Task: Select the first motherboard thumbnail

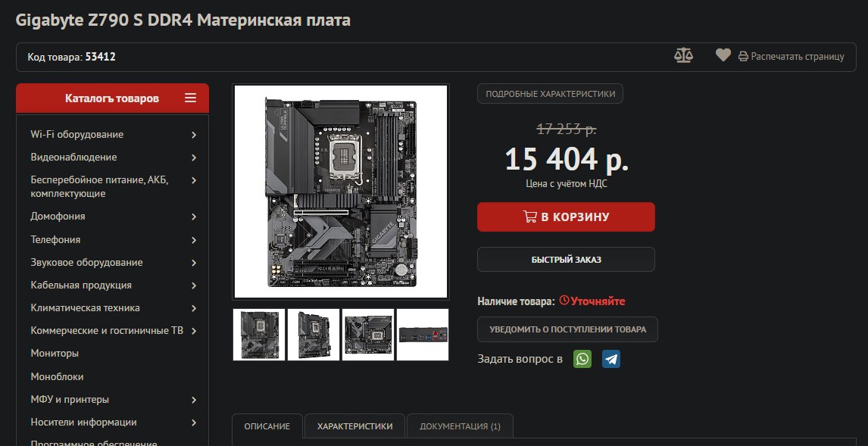Action: coord(259,335)
